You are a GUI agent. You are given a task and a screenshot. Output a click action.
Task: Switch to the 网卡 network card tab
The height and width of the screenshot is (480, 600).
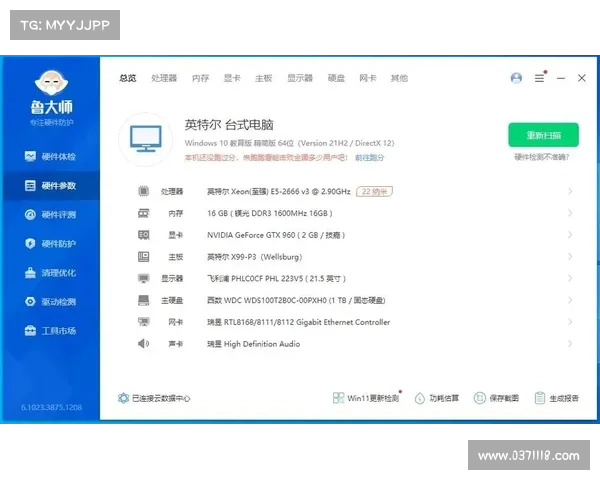(368, 78)
